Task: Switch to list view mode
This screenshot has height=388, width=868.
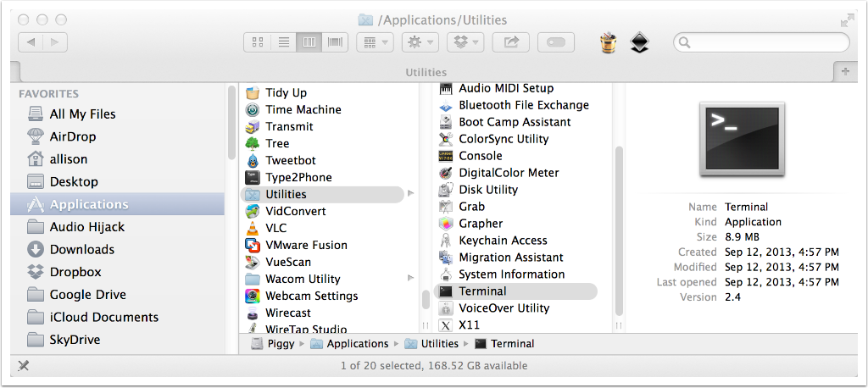Action: pos(283,42)
